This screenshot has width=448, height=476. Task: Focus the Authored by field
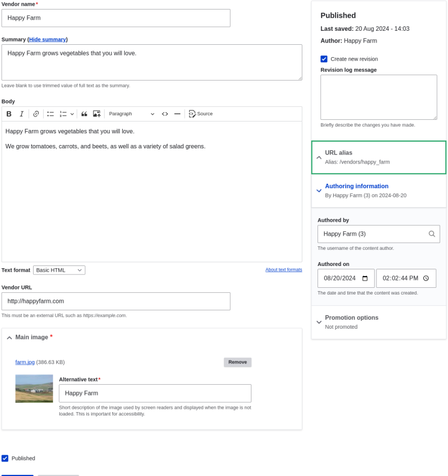click(x=379, y=234)
